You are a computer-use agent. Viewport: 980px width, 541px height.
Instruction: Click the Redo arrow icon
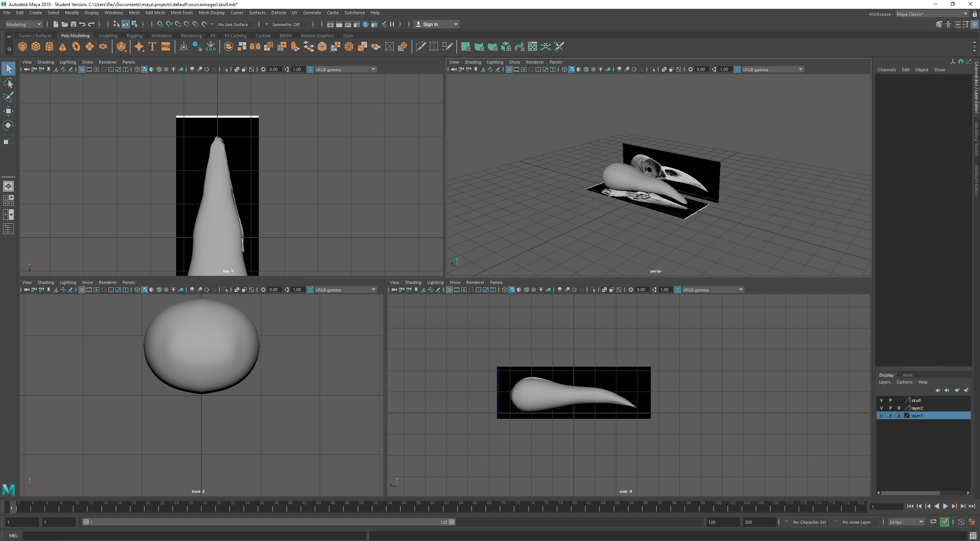pos(91,25)
